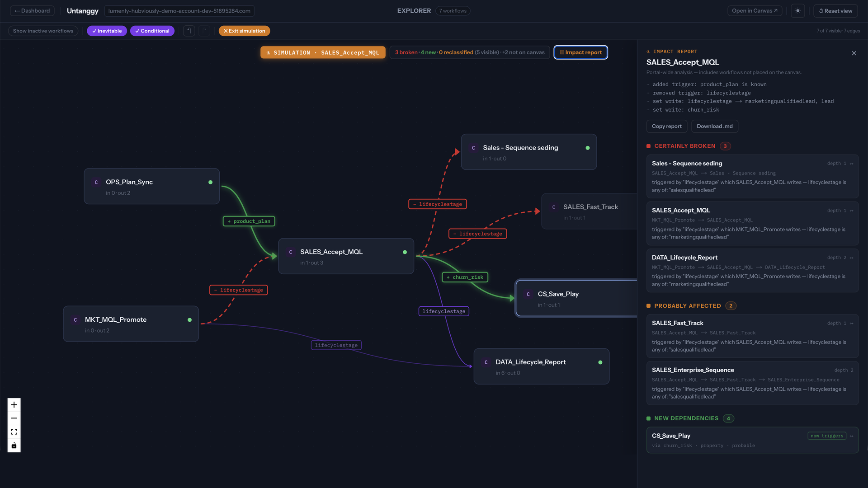
Task: Close the Impact Report panel
Action: (854, 53)
